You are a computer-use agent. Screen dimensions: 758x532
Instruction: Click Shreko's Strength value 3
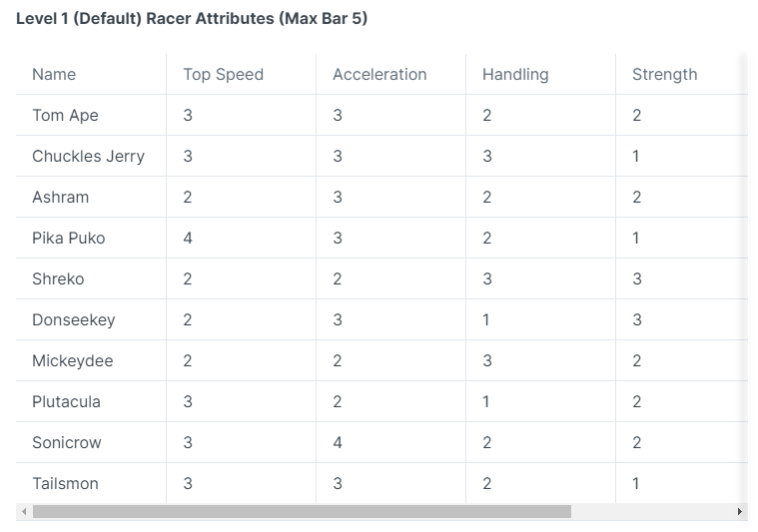tap(637, 278)
